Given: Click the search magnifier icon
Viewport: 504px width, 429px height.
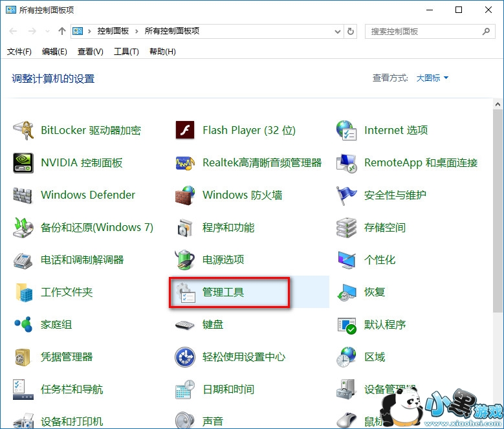Looking at the screenshot, I should point(486,32).
